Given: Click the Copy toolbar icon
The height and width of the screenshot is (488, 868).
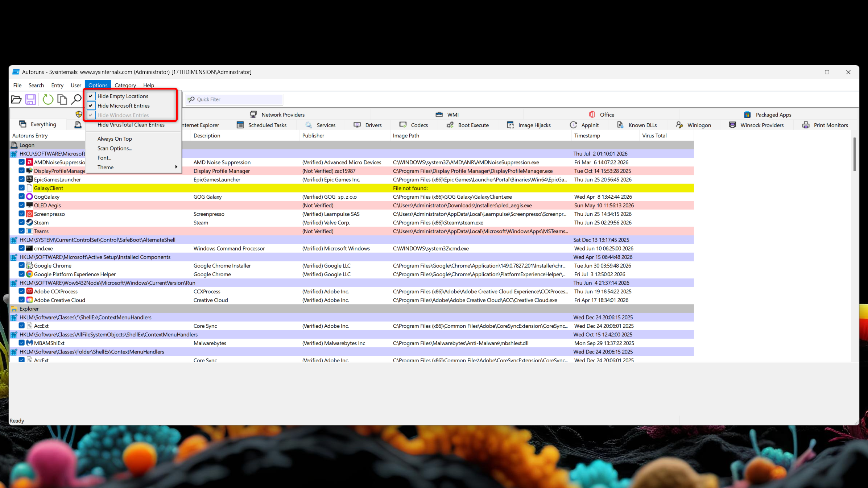Looking at the screenshot, I should (62, 99).
